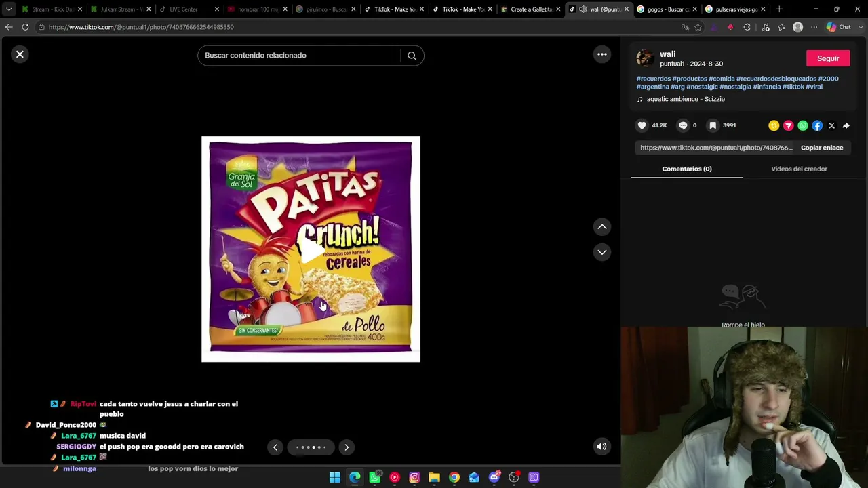Go to the previous post with up chevron

[602, 227]
